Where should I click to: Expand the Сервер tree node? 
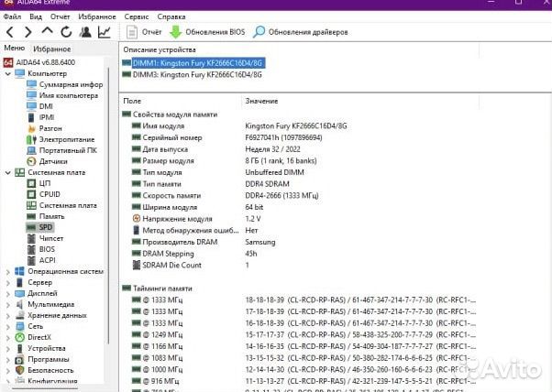7,283
